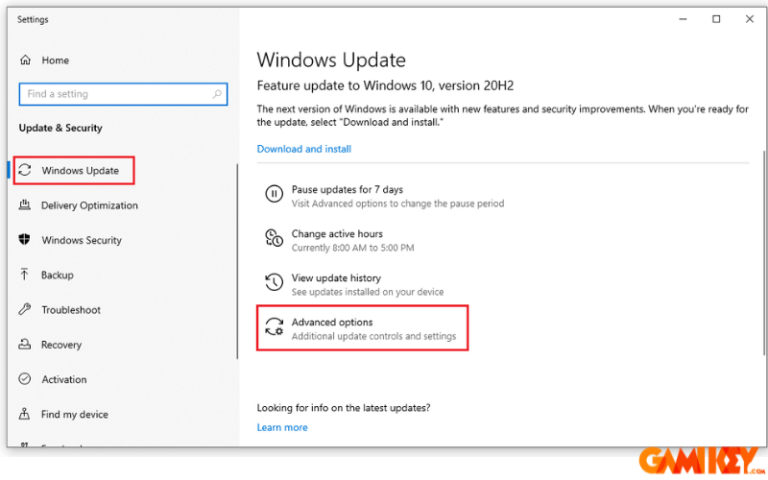Focus the Find a setting search box
Image resolution: width=768 pixels, height=480 pixels.
pyautogui.click(x=123, y=94)
